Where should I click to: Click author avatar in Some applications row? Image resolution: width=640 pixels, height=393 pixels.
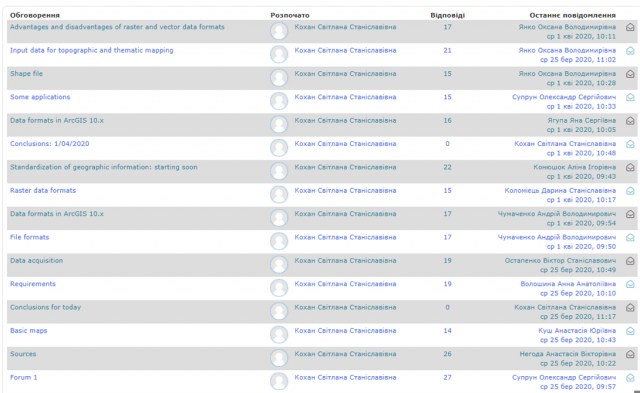tap(279, 101)
